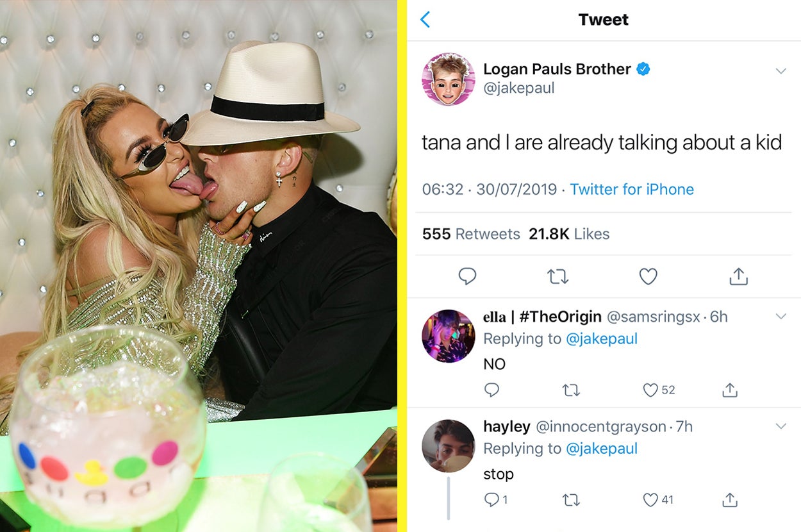801x532 pixels.
Task: Open Logan Pauls Brother profile avatar
Action: [448, 79]
